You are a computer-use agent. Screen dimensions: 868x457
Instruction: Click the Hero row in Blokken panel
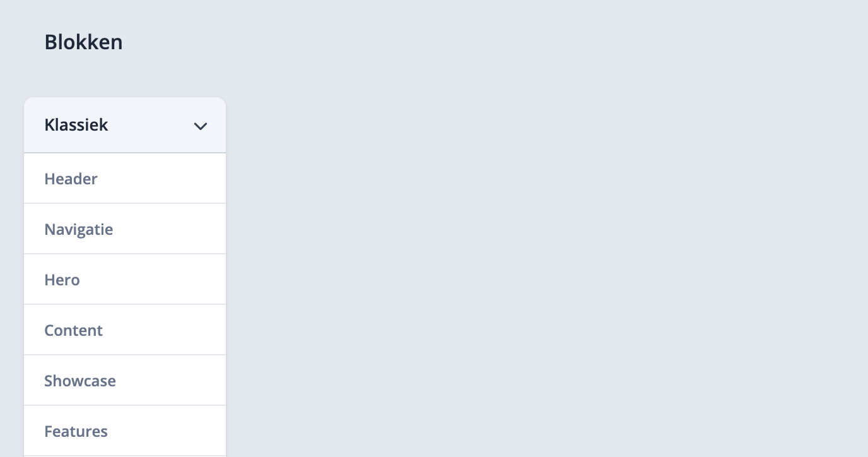125,280
